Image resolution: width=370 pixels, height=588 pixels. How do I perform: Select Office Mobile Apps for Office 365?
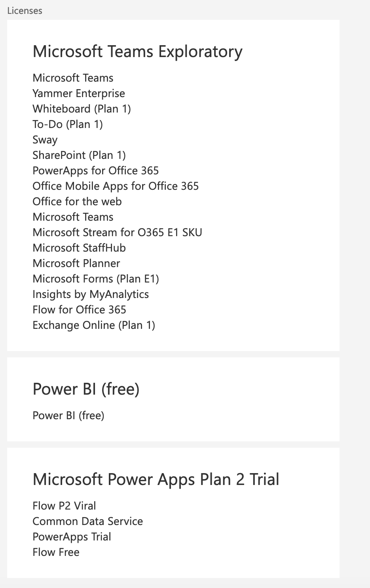(x=116, y=186)
